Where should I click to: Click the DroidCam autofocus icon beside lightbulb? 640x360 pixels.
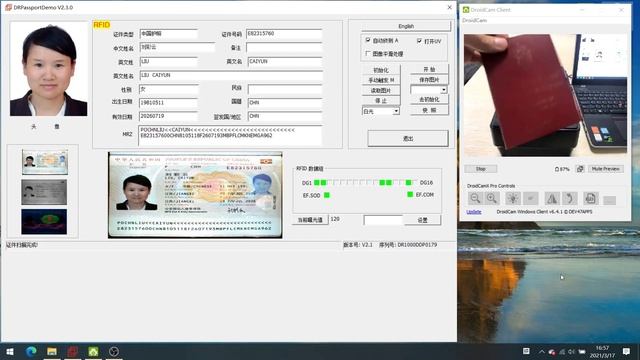coord(531,198)
